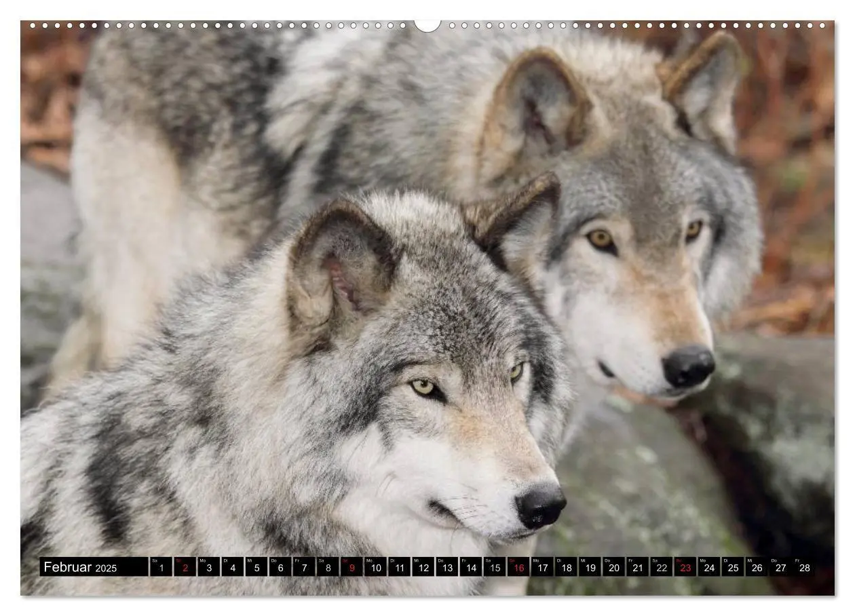
Task: Select the red Sunday date 2
Action: [185, 567]
